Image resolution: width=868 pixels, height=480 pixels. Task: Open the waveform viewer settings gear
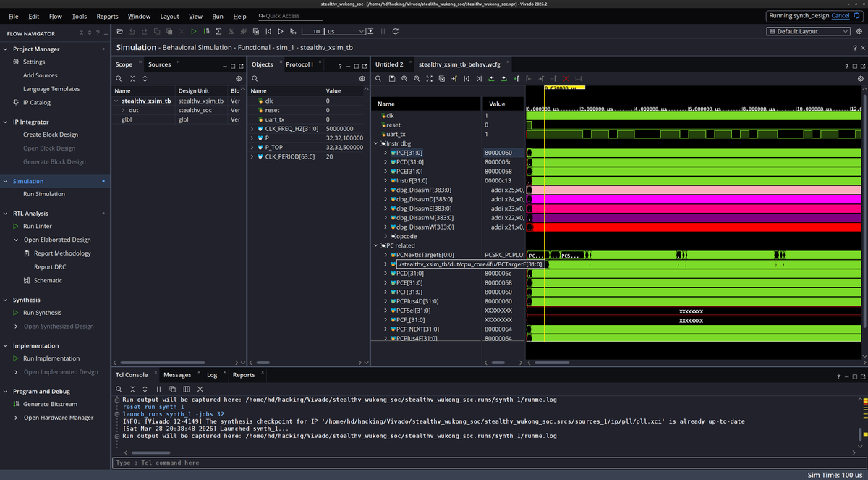point(860,78)
